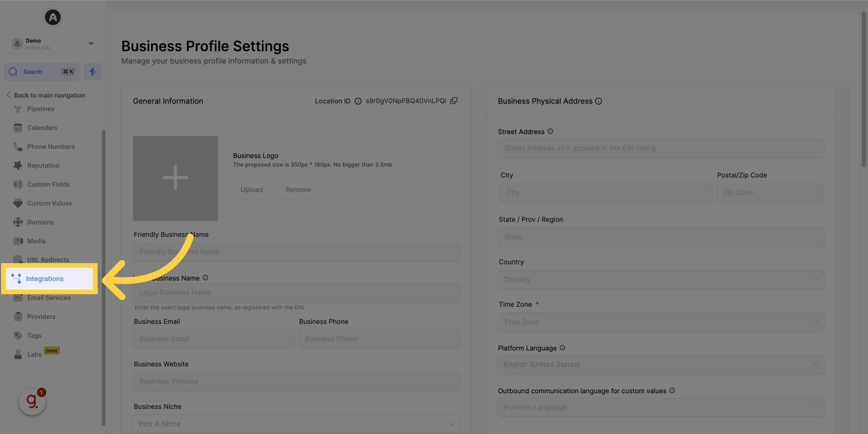Click the Platform Language info icon

point(562,348)
